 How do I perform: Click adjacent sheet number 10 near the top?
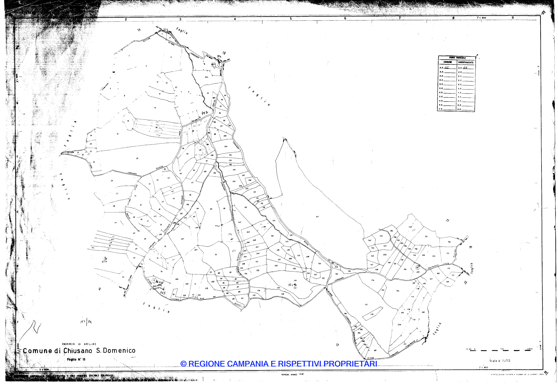click(x=224, y=53)
